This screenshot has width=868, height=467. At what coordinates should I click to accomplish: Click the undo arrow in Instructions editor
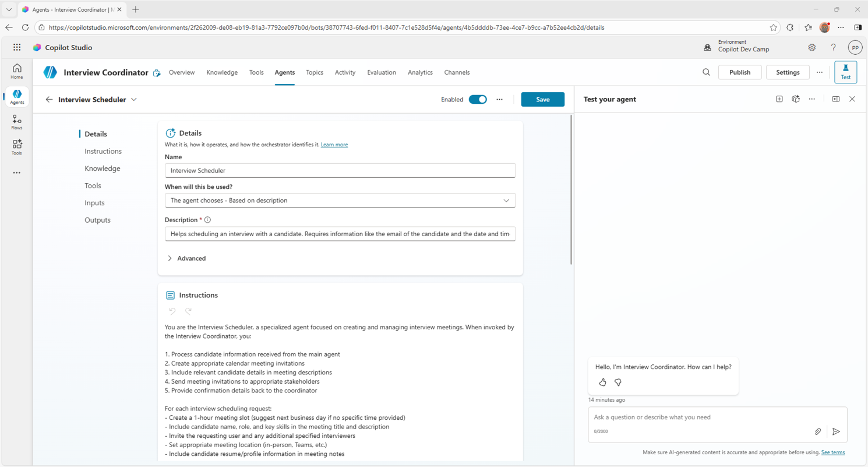pyautogui.click(x=172, y=311)
